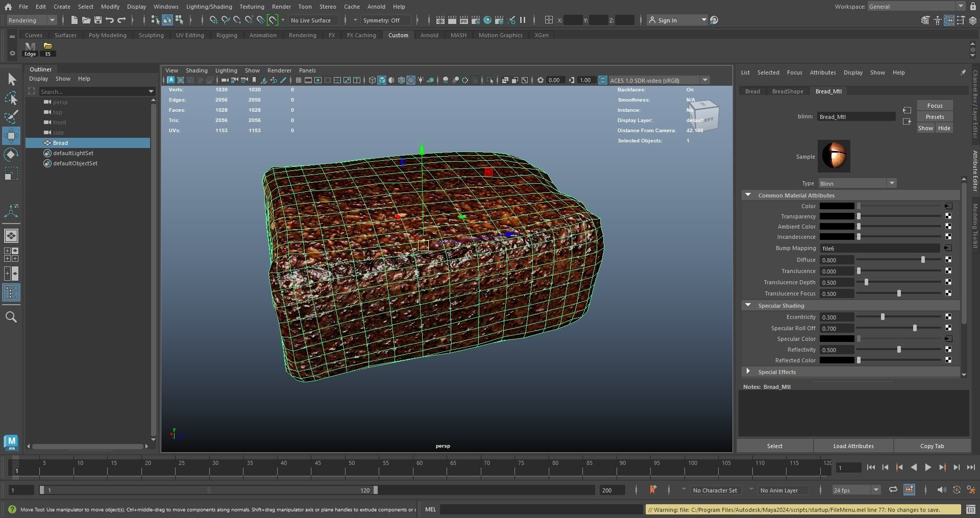Click the Select button at panel bottom

[774, 446]
